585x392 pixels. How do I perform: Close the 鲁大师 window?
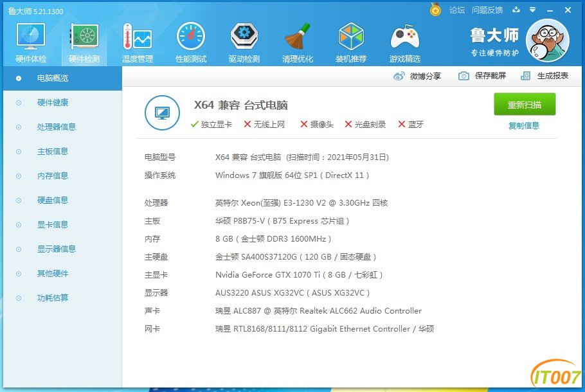568,10
